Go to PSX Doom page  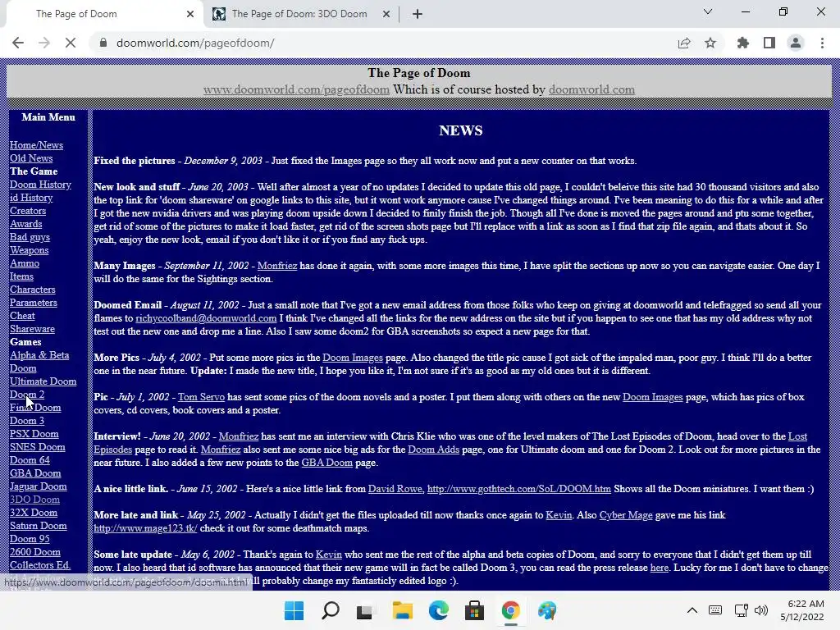34,434
